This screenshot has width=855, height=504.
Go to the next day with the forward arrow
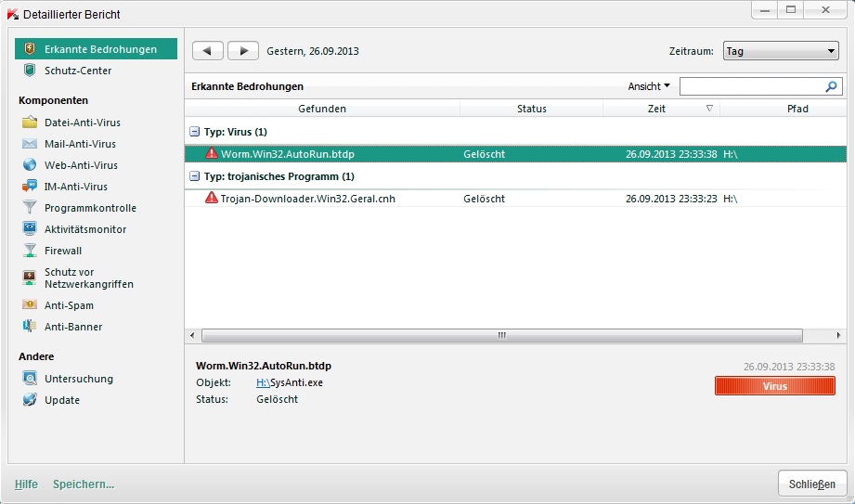[242, 51]
